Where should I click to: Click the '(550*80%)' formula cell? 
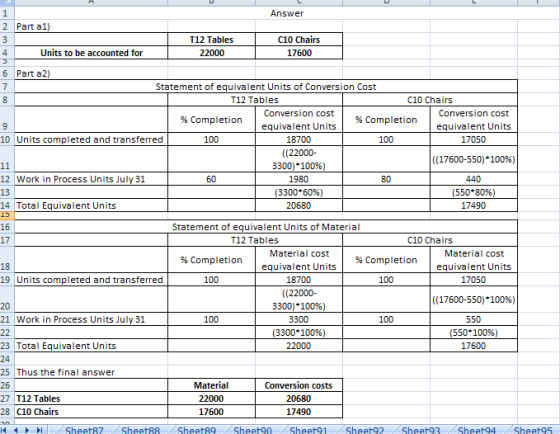click(x=474, y=192)
